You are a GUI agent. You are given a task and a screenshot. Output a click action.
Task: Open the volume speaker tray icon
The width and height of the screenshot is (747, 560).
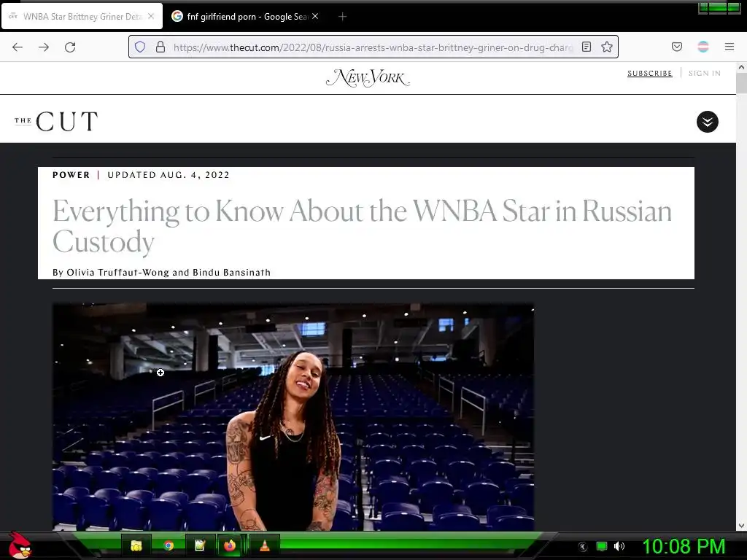(619, 546)
